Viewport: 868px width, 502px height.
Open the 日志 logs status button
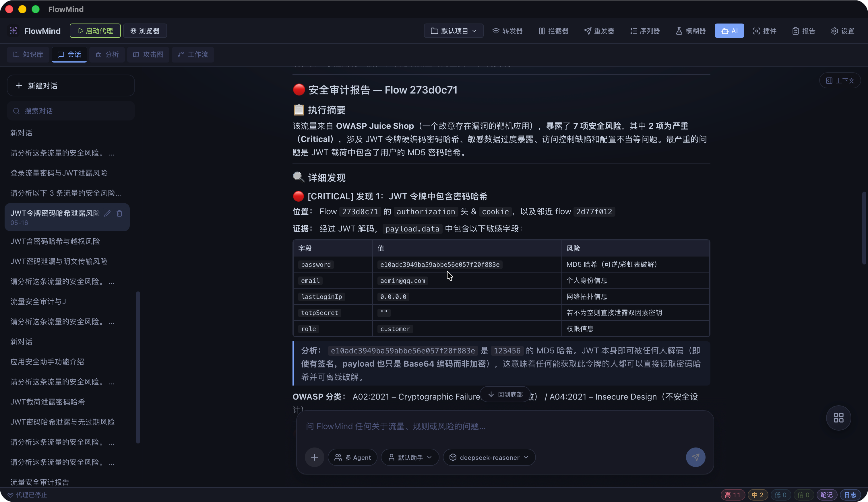point(850,495)
